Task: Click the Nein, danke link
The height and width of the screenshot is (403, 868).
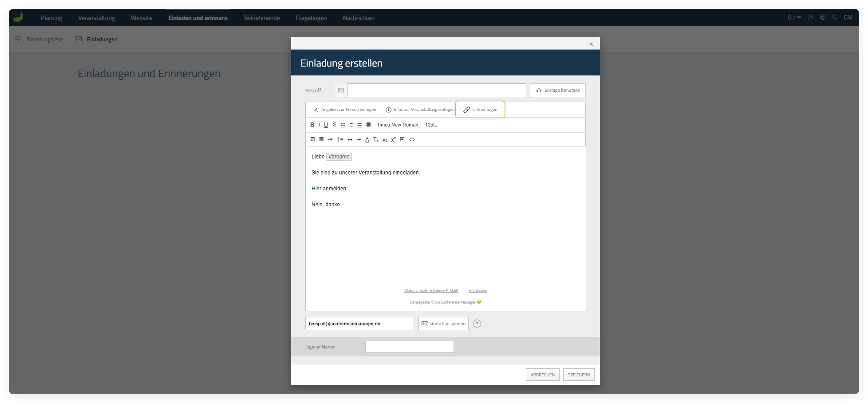Action: [326, 205]
